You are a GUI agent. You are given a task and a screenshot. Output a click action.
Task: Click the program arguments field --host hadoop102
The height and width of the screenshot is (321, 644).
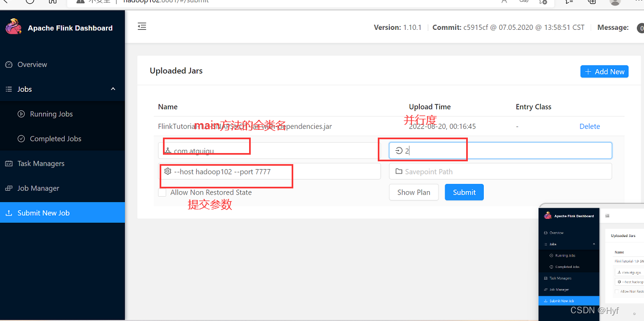[x=270, y=171]
